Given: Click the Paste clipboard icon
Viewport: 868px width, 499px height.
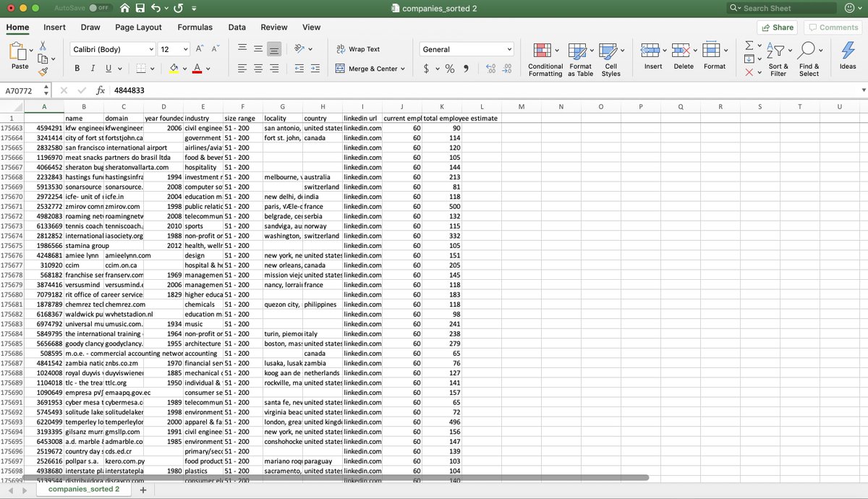Looking at the screenshot, I should point(17,51).
